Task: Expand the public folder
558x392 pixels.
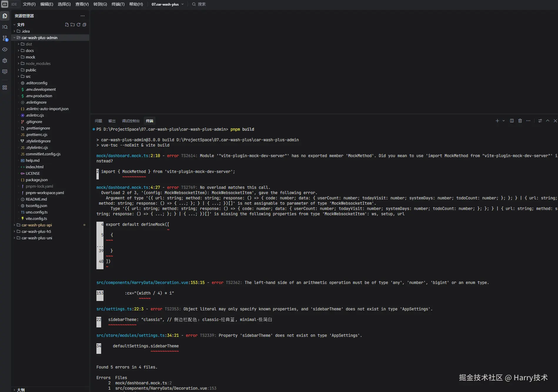Action: pos(19,70)
